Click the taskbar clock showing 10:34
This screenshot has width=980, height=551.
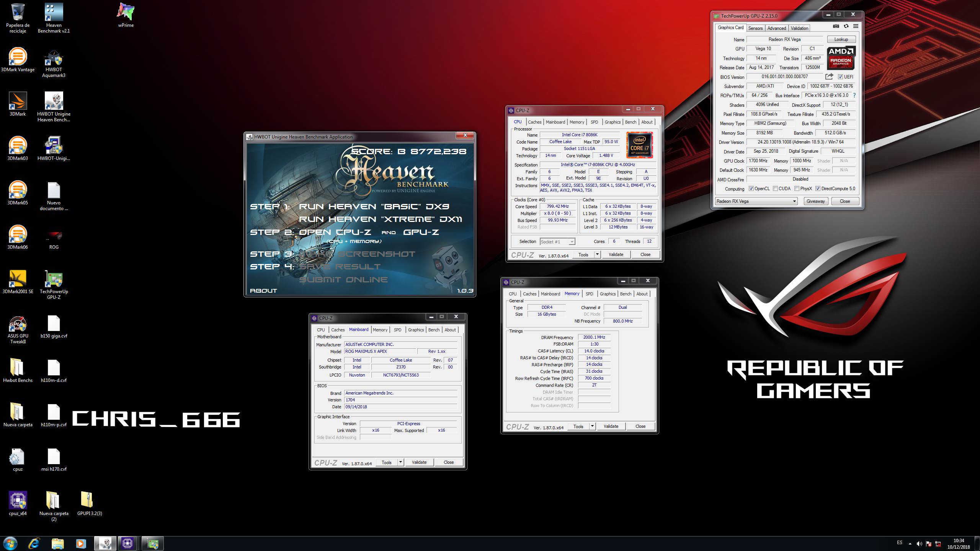click(959, 544)
